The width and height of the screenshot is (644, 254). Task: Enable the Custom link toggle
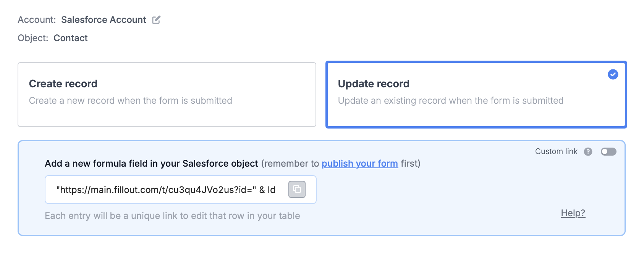[x=608, y=152]
